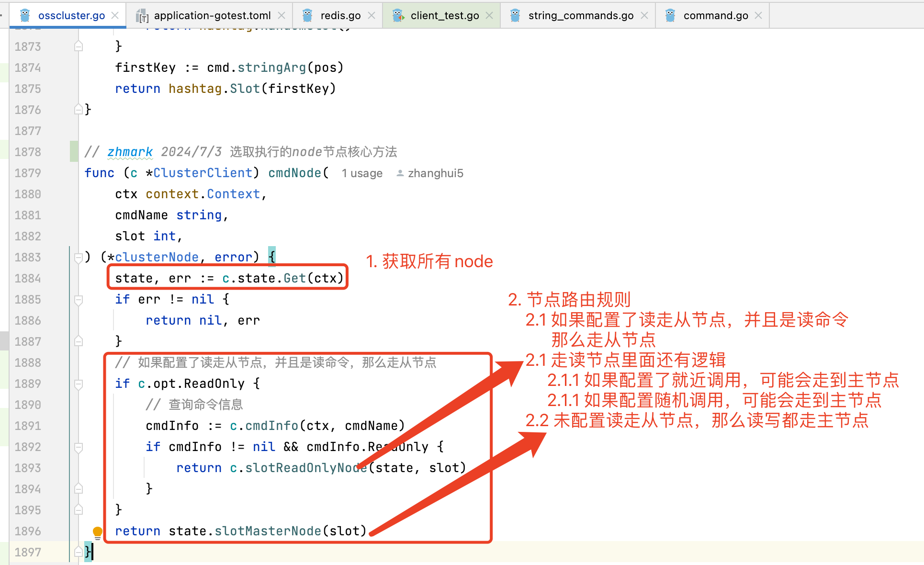Viewport: 924px width, 565px height.
Task: Click the application-gotest.toml file icon
Action: pyautogui.click(x=142, y=16)
